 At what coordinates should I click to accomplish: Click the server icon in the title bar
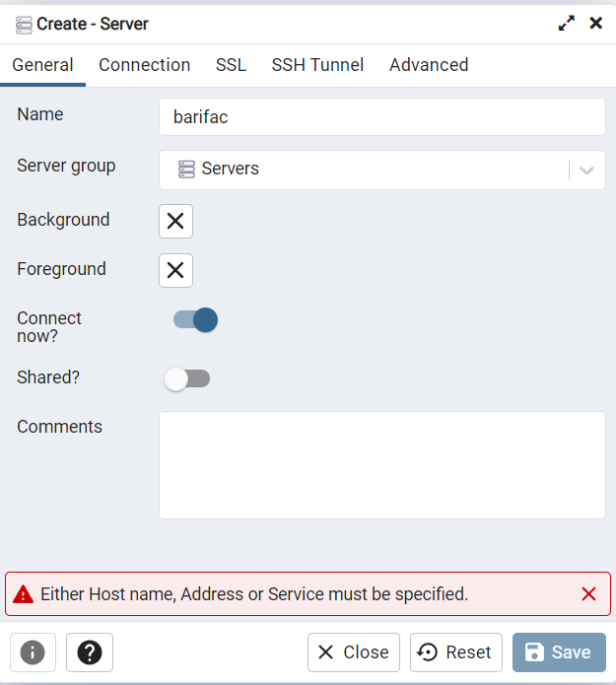(24, 25)
